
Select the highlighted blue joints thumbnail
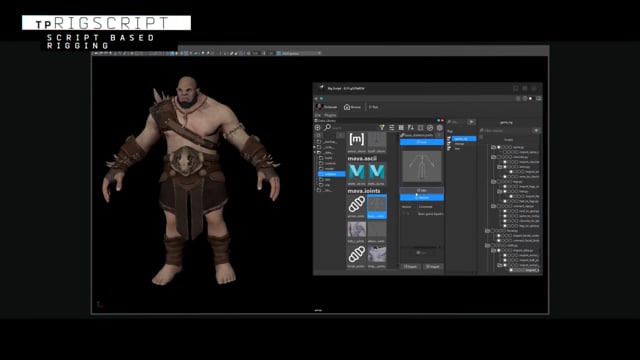[x=376, y=206]
